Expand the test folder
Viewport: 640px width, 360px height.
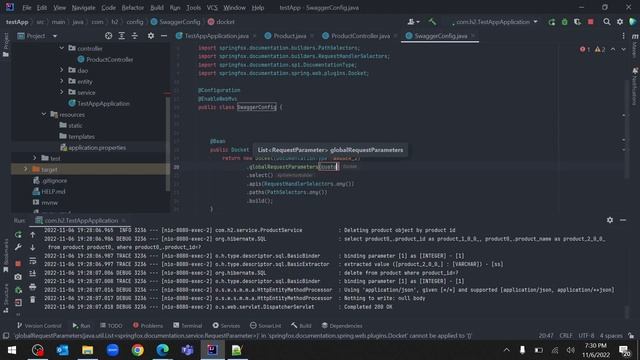coord(35,158)
